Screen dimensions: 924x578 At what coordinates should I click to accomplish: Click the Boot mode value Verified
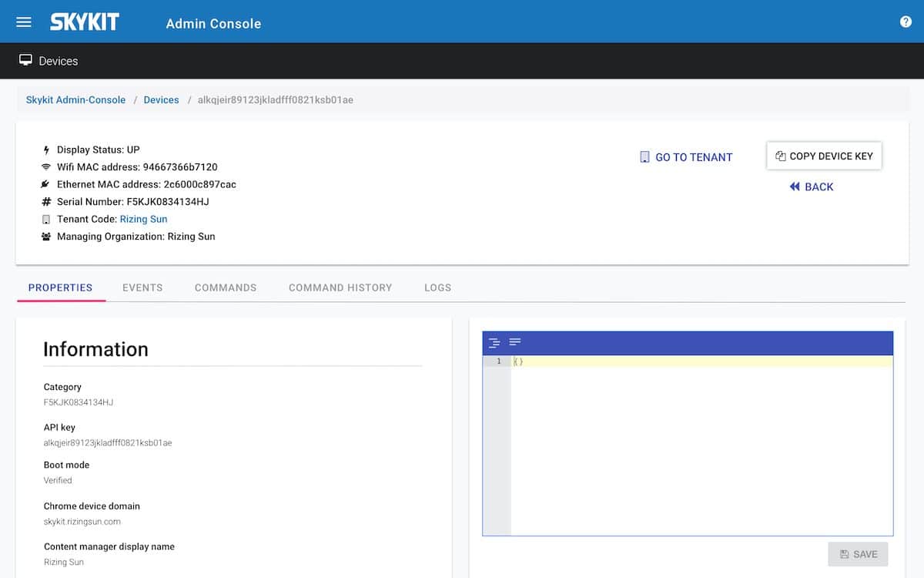click(58, 480)
